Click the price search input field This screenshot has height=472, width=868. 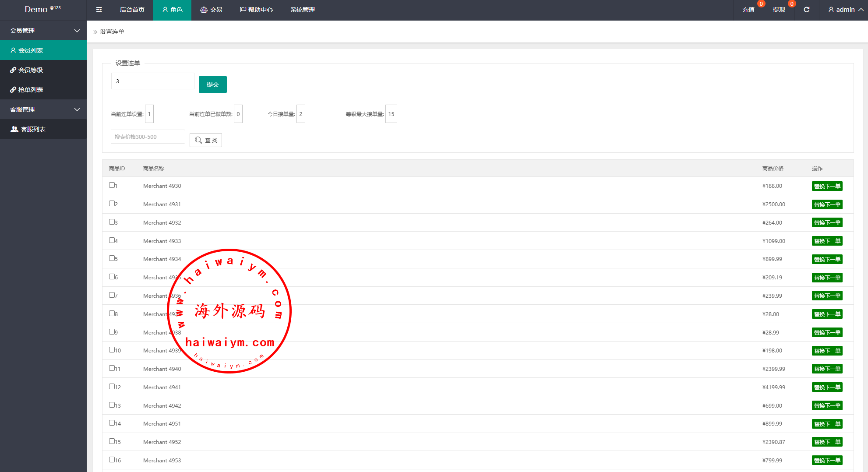148,137
